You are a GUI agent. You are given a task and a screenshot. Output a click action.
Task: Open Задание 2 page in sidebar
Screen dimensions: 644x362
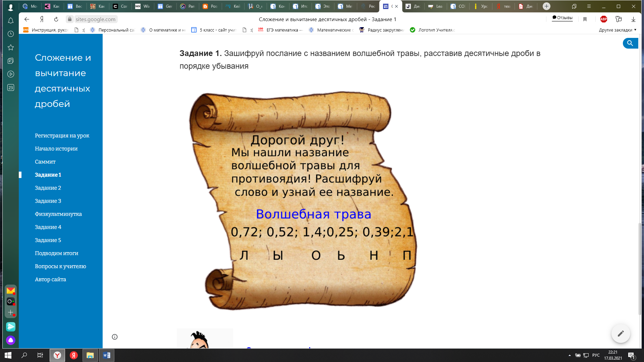point(48,188)
